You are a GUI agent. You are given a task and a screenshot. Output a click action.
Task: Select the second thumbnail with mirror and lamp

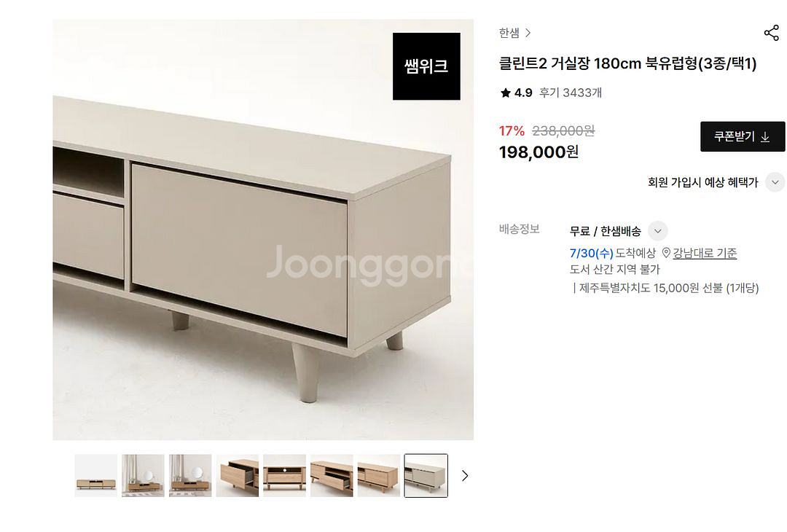[x=143, y=475]
